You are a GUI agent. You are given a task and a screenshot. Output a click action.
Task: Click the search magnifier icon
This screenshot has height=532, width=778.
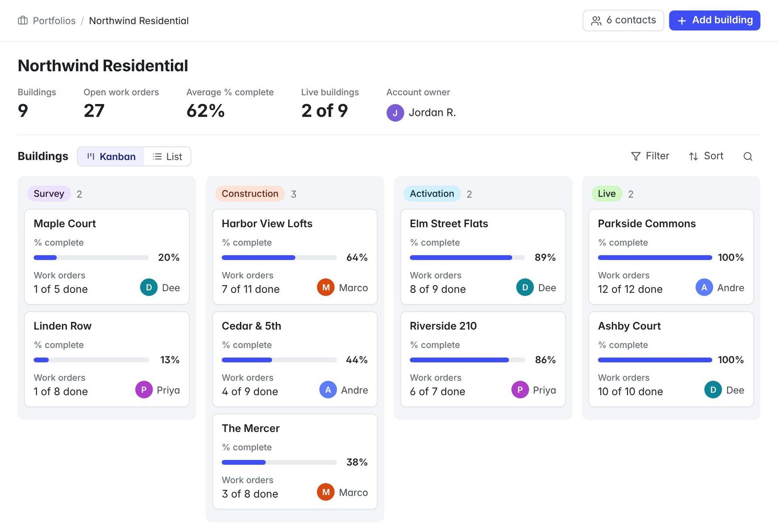(x=748, y=156)
